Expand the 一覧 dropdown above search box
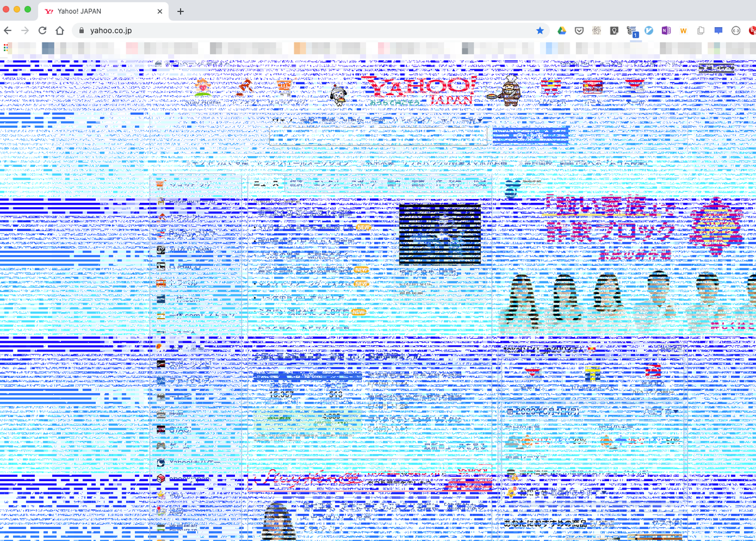 tap(474, 120)
